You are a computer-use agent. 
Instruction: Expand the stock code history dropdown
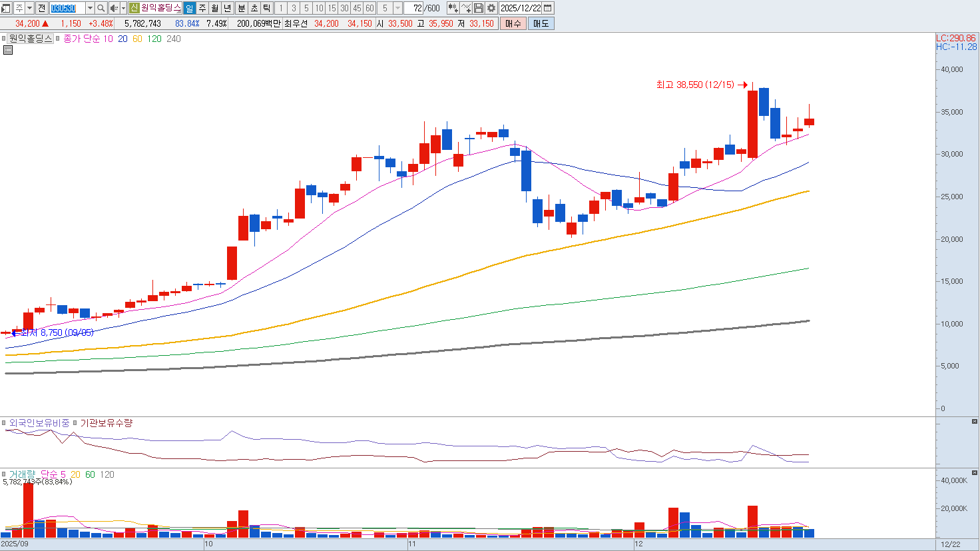[90, 8]
